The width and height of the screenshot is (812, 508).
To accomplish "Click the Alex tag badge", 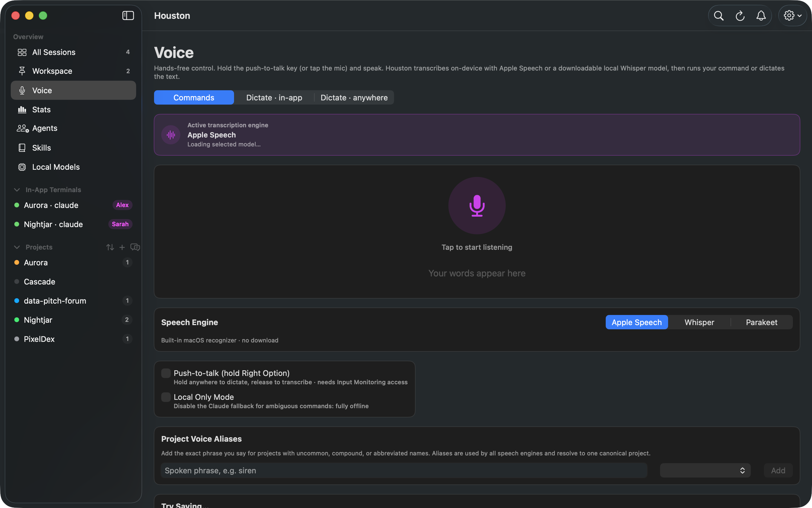I will (122, 205).
